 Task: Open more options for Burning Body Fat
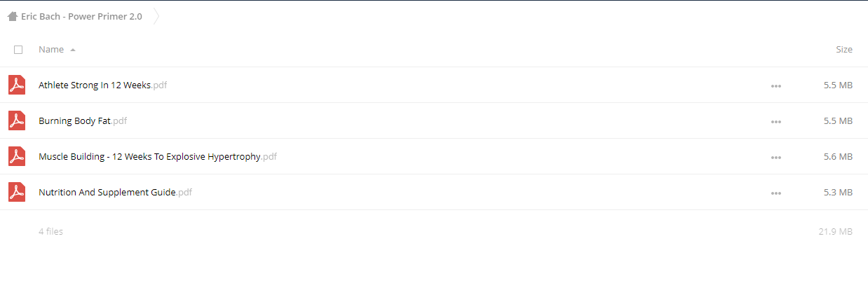775,122
